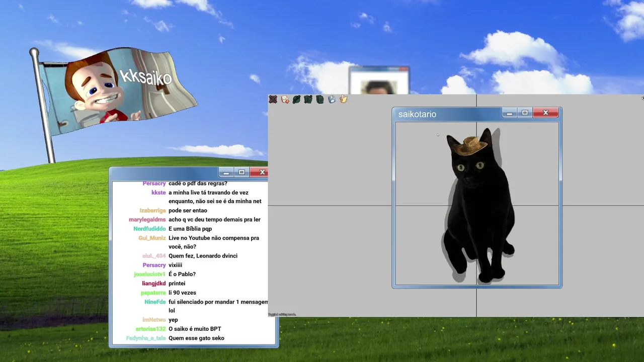Click username Fadynha_a_tala in chat

pyautogui.click(x=146, y=338)
